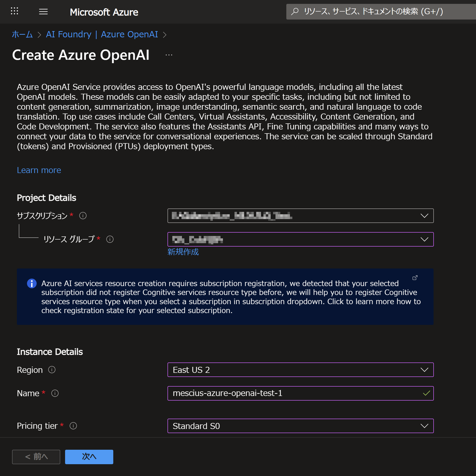
Task: Expand the リソース グループ dropdown
Action: pos(301,239)
